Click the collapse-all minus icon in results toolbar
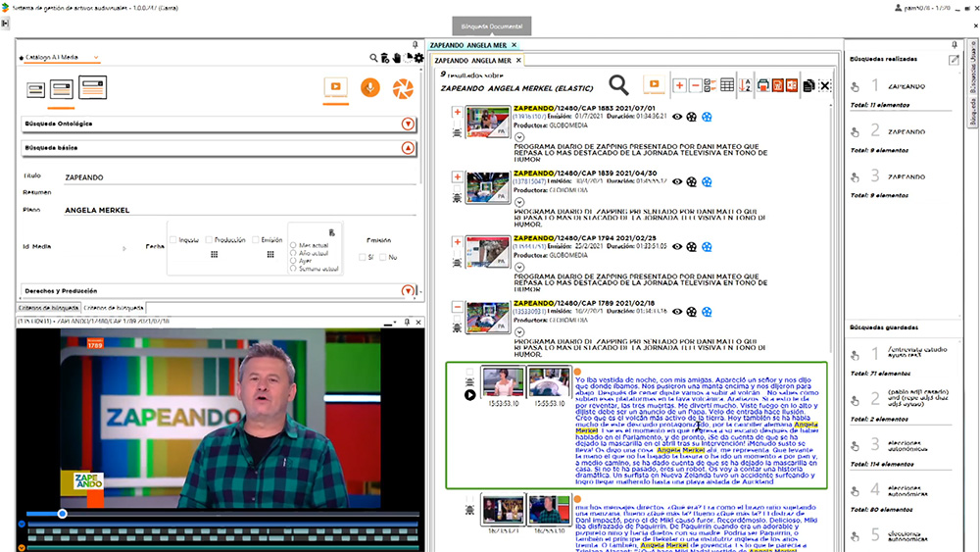 695,85
